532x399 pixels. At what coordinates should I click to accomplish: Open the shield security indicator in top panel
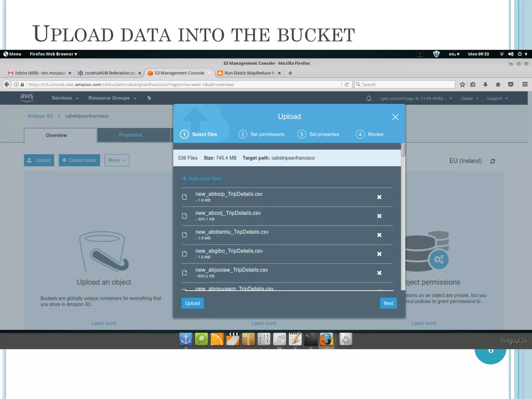coord(436,54)
